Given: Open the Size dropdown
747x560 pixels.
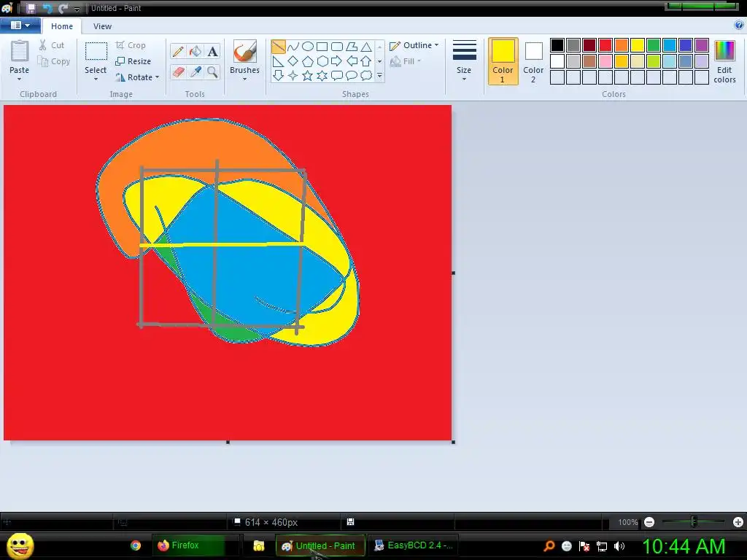Looking at the screenshot, I should pos(464,61).
